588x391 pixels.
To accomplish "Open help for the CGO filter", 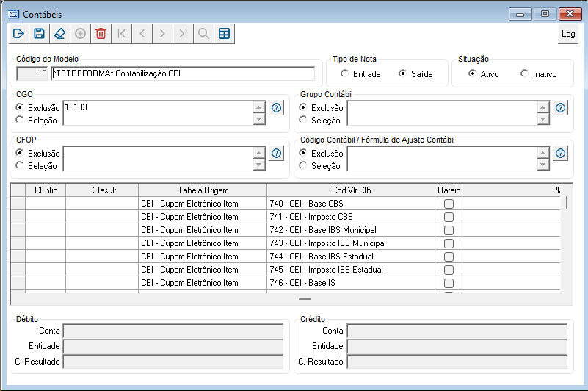I will [276, 108].
